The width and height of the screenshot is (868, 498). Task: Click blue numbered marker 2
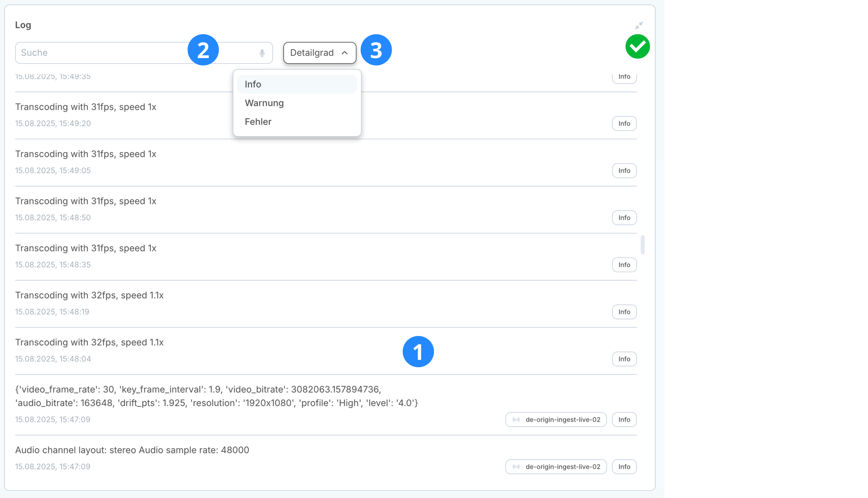coord(203,50)
